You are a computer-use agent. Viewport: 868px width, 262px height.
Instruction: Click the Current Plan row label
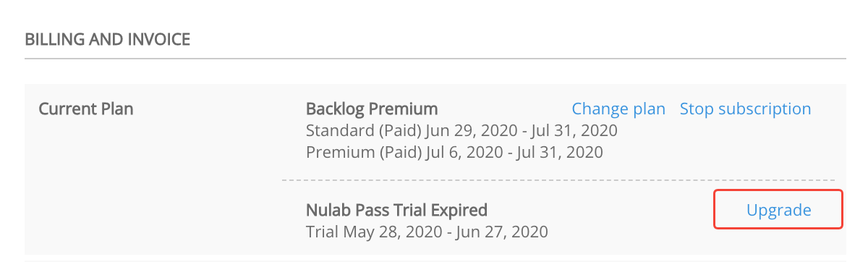[86, 109]
